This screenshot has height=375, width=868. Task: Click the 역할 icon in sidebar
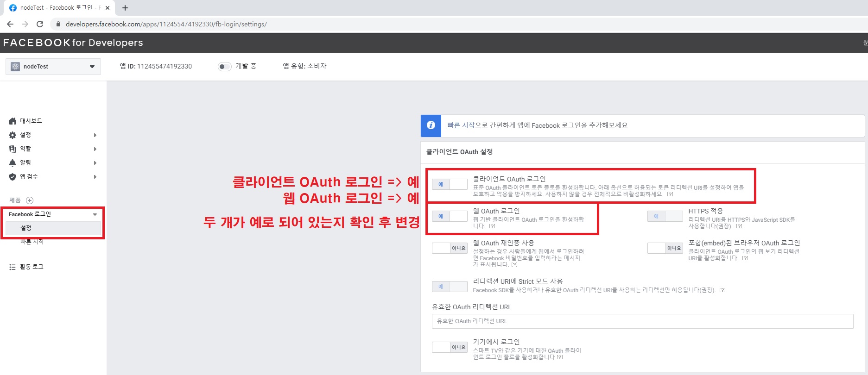[x=13, y=149]
